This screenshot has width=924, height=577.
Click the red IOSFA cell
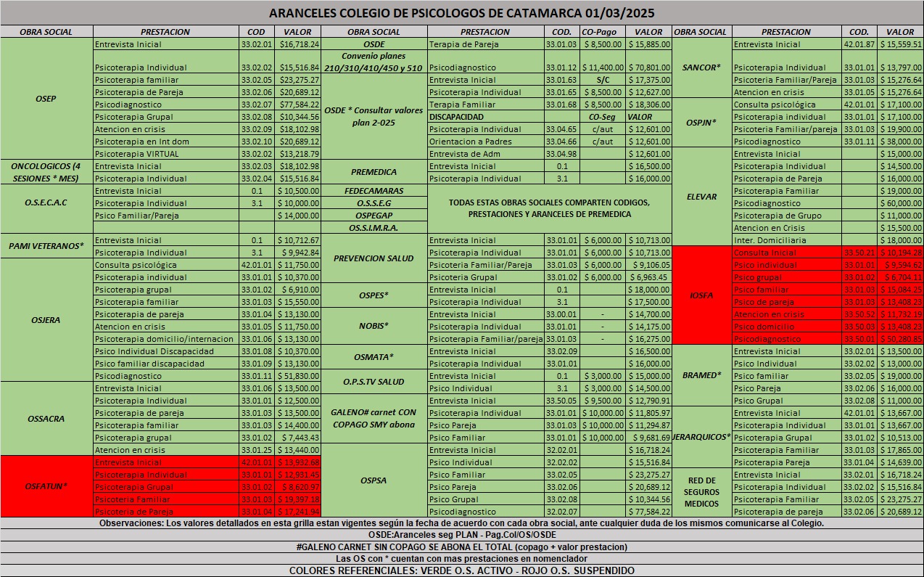702,296
